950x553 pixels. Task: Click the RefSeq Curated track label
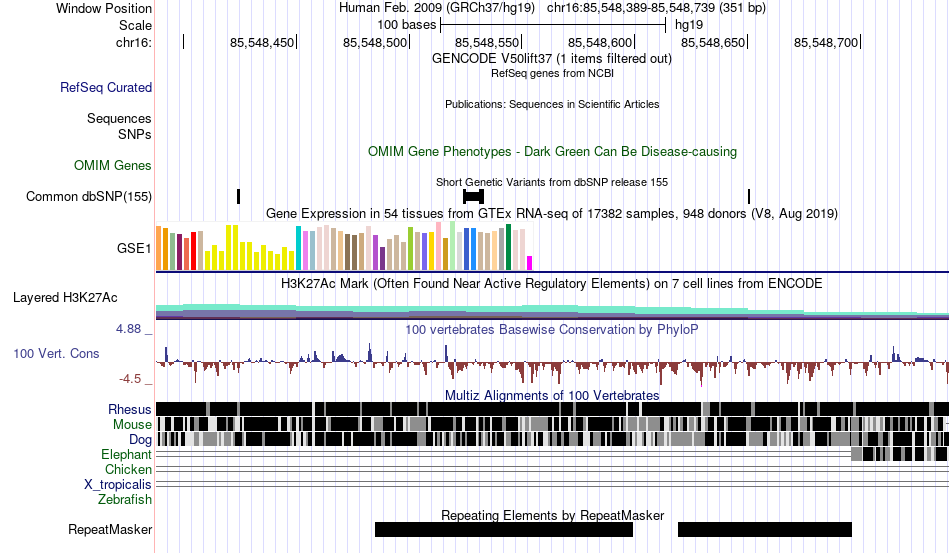[x=106, y=87]
